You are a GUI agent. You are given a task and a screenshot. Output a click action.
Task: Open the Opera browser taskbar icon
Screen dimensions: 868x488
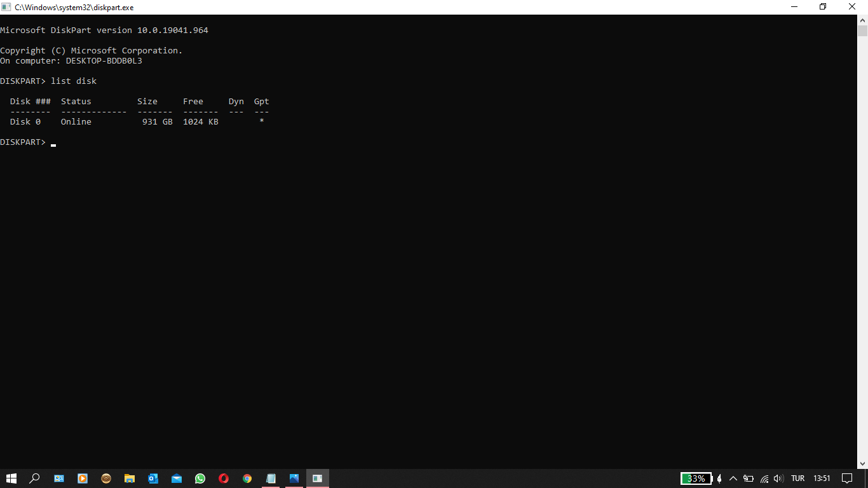point(224,478)
